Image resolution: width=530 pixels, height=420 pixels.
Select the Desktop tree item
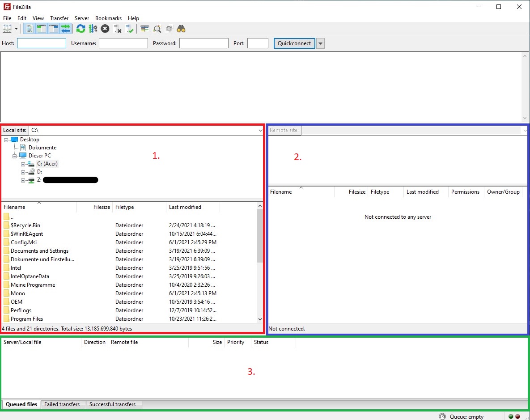point(30,139)
